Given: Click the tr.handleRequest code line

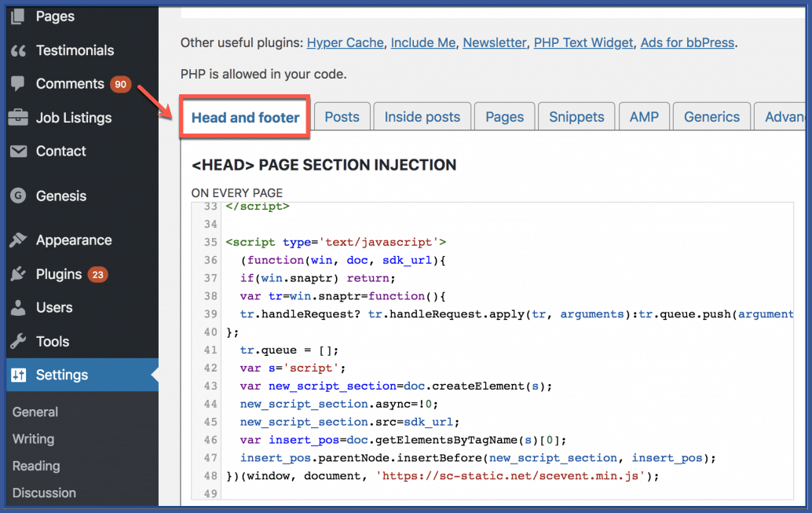Looking at the screenshot, I should (516, 314).
